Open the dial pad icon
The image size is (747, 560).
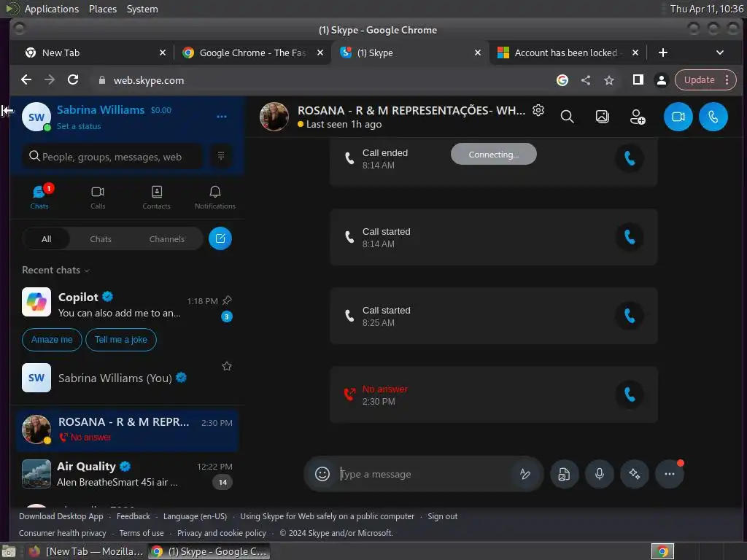(220, 156)
